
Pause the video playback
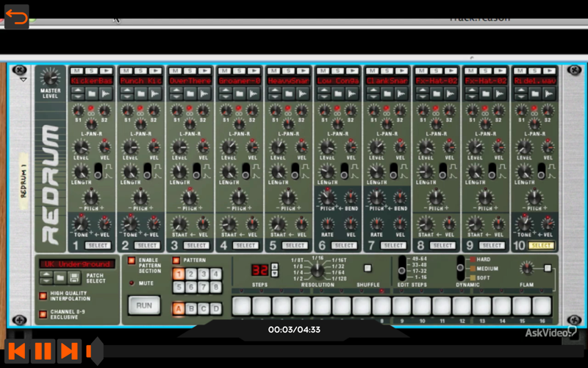click(43, 352)
